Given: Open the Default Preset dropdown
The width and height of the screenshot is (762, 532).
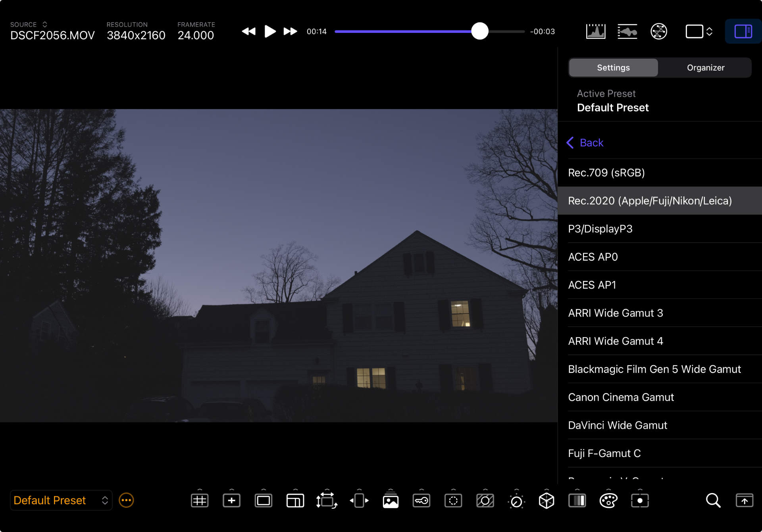Looking at the screenshot, I should click(61, 500).
